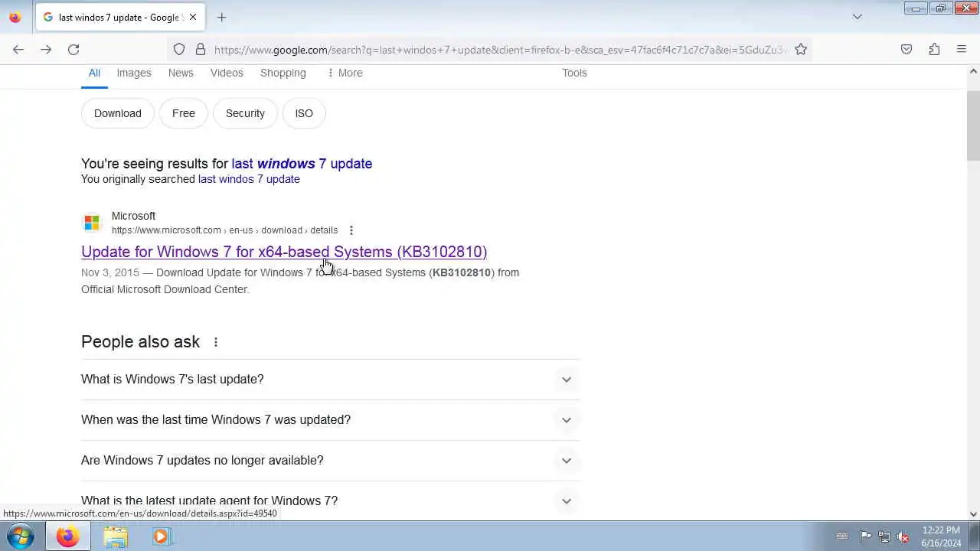Click the muted volume tray icon
980x551 pixels.
[903, 536]
